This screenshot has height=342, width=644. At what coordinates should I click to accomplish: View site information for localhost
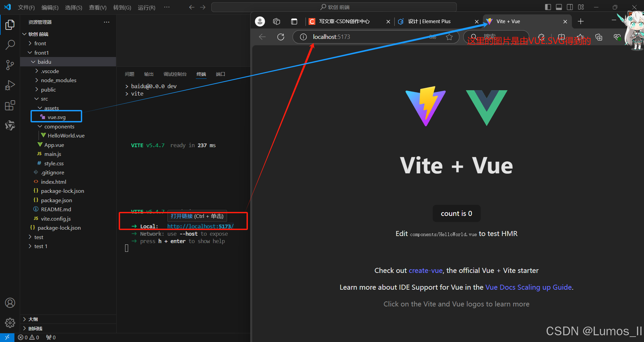tap(303, 37)
